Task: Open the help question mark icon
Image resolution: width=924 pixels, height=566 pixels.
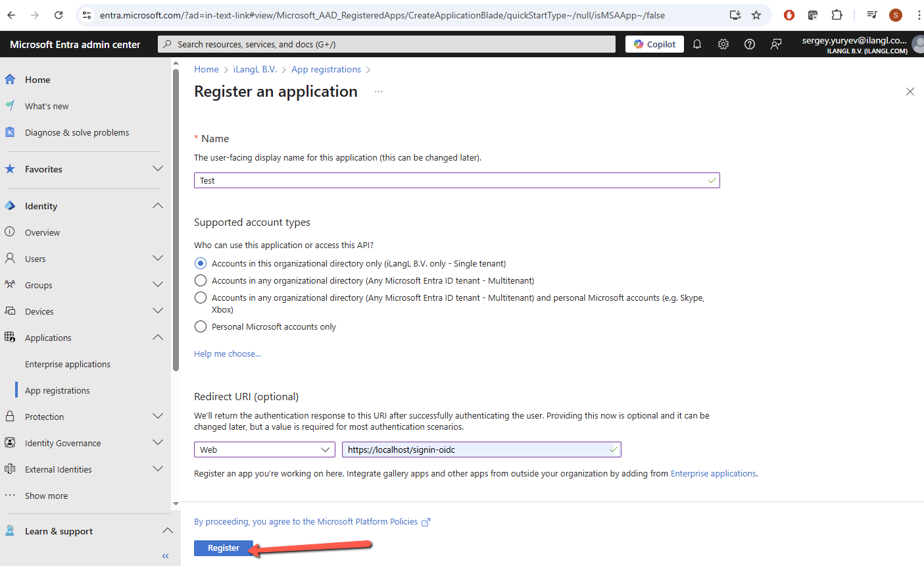Action: [749, 44]
